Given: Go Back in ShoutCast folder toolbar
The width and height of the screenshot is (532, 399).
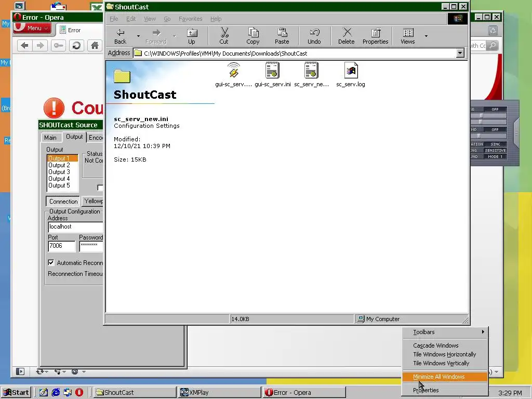Looking at the screenshot, I should tap(120, 36).
